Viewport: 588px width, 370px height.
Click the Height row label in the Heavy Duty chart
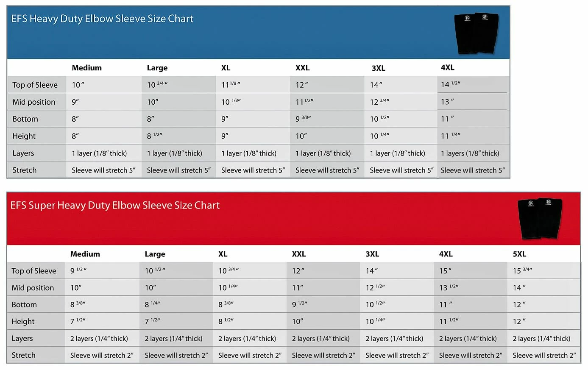coord(24,136)
